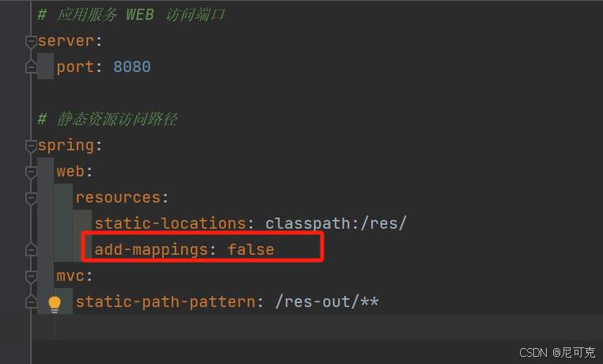This screenshot has height=364, width=603.
Task: Click the comment '# 静态资源访问路径'
Action: [108, 119]
